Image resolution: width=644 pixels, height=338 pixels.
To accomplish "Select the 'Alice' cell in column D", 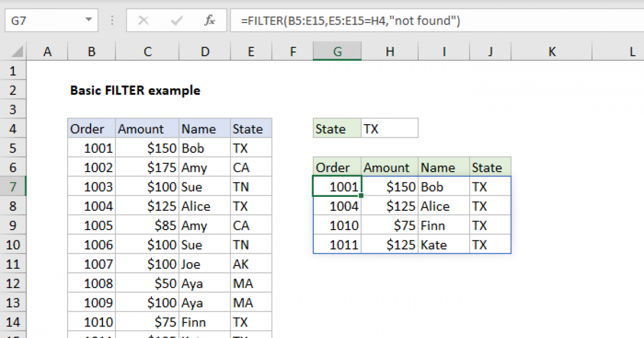I will [x=204, y=206].
